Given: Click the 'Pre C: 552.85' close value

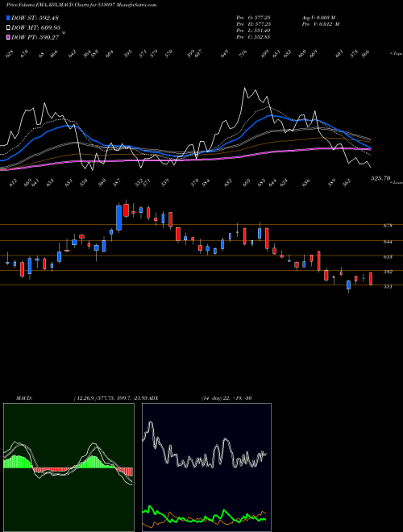Looking at the screenshot, I should (253, 37).
